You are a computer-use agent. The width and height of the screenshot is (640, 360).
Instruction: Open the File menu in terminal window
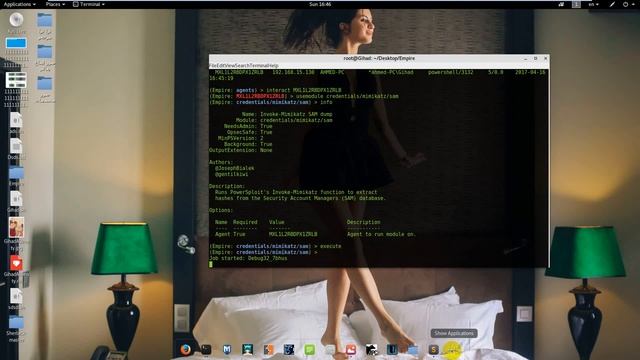[212, 66]
